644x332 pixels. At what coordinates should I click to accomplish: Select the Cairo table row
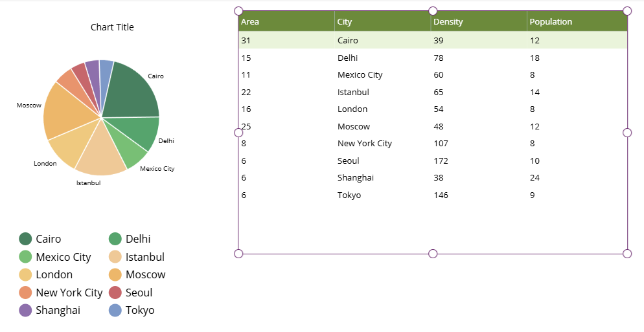point(433,40)
